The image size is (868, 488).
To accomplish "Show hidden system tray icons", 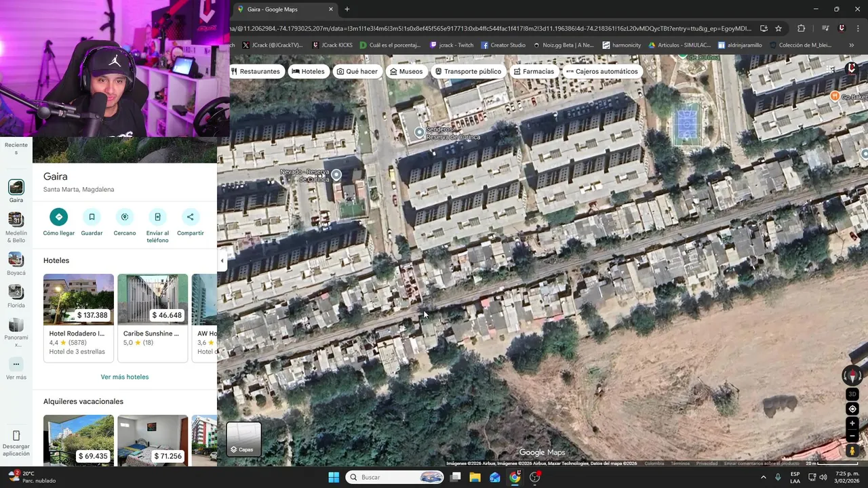I will coord(763,477).
